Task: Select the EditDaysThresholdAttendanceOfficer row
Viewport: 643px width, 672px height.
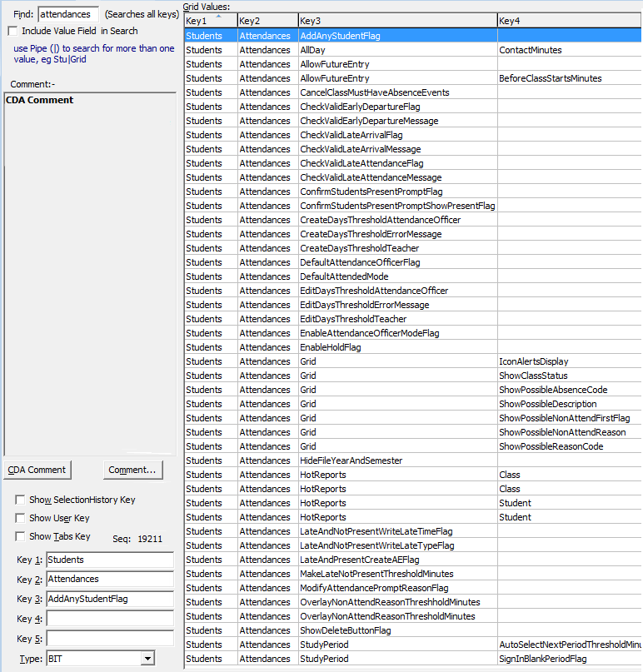Action: coord(413,290)
